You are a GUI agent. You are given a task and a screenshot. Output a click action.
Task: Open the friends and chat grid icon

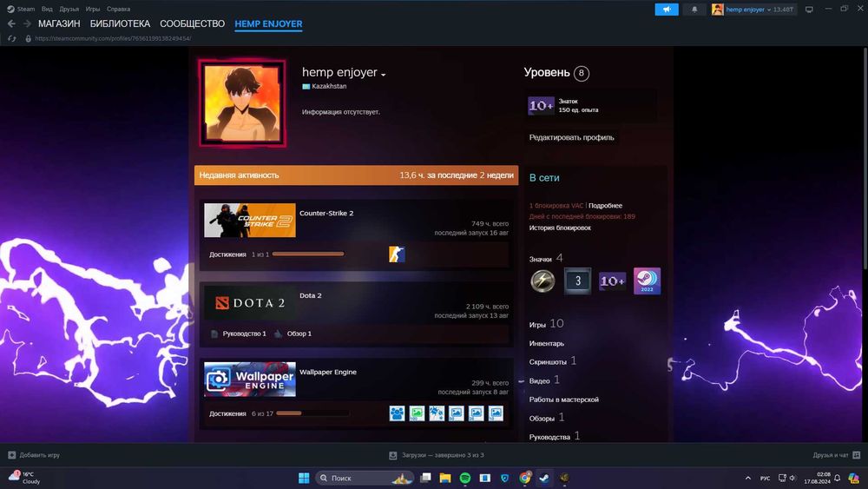click(x=857, y=455)
